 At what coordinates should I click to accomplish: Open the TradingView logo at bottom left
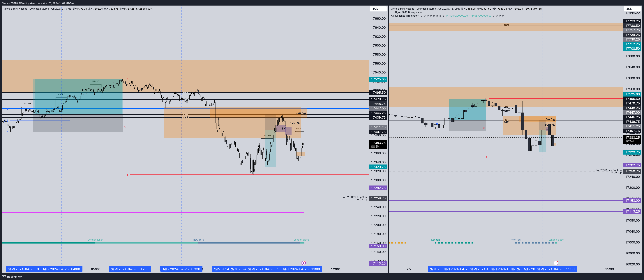pos(12,276)
